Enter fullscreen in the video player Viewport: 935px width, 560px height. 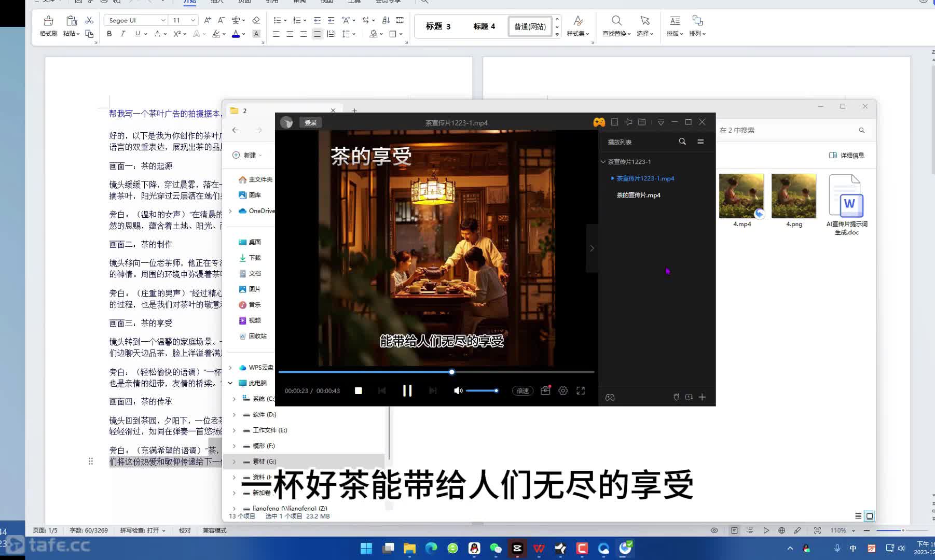pyautogui.click(x=581, y=390)
